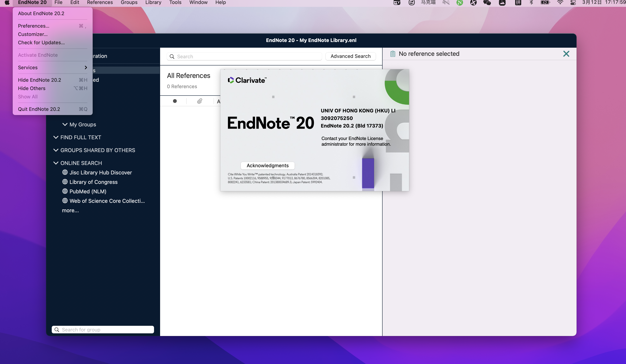Click the read status dot column icon

tap(175, 101)
